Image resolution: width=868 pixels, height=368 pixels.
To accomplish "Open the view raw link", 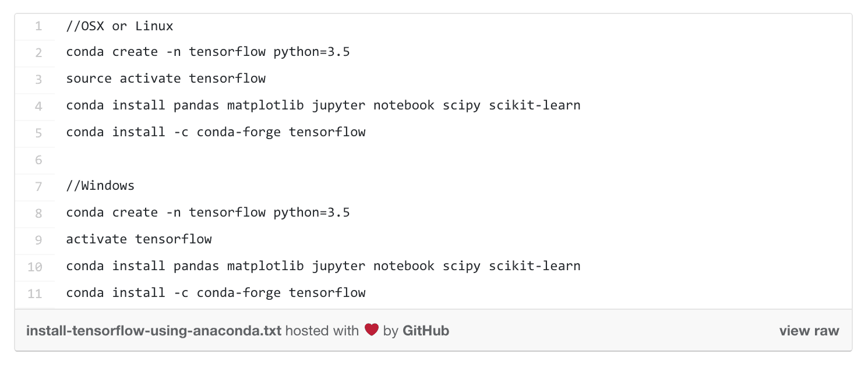I will point(809,331).
